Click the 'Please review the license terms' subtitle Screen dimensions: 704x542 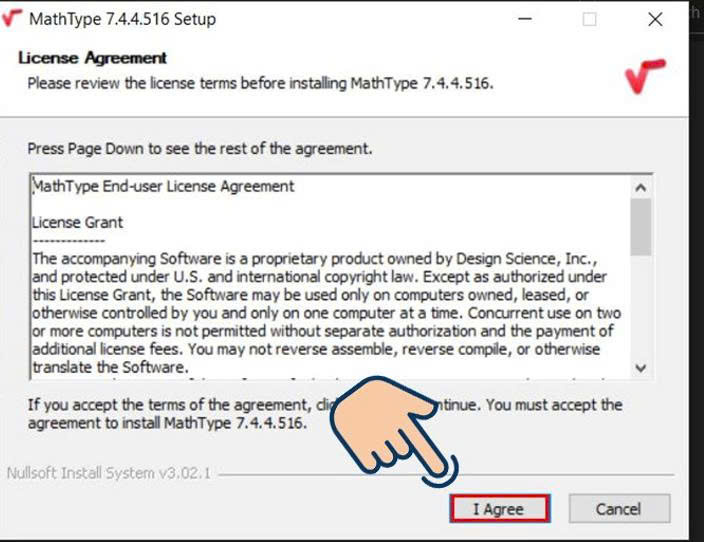(260, 84)
